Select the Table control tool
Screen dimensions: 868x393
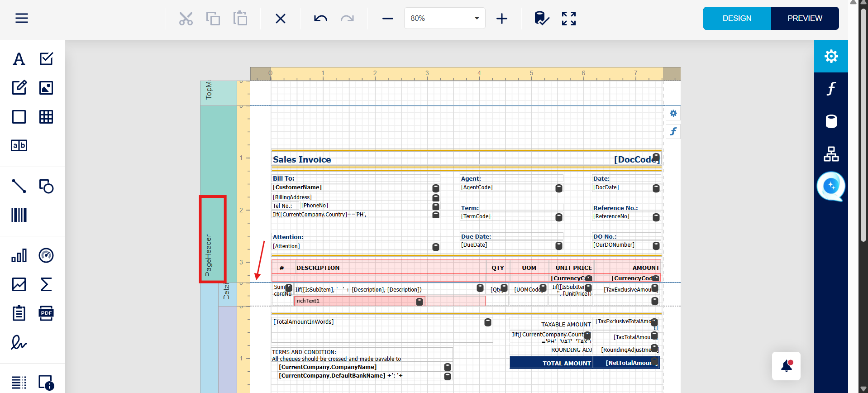coord(46,117)
